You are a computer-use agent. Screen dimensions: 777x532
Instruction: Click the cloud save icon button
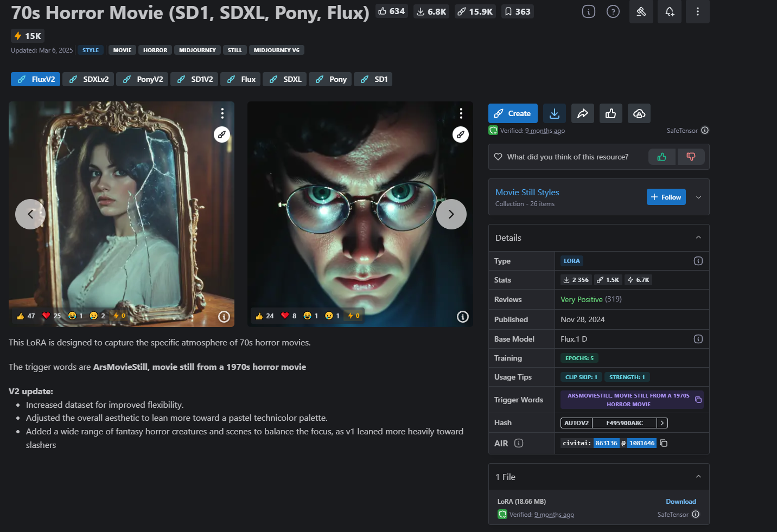coord(639,113)
